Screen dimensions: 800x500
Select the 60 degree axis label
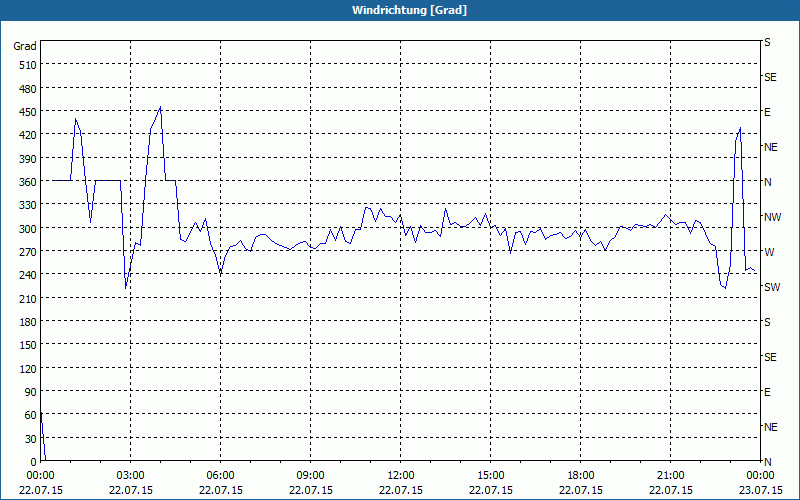pos(31,415)
